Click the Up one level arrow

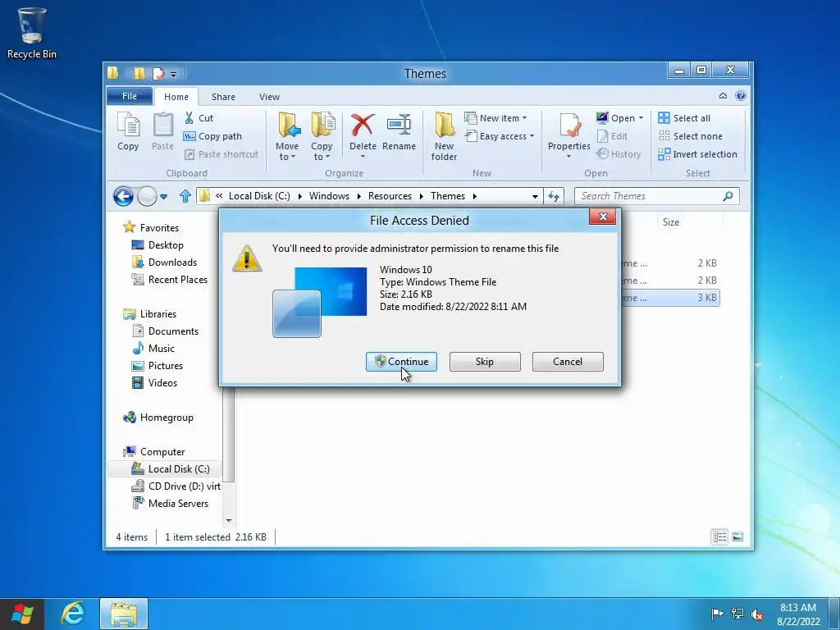click(x=185, y=196)
